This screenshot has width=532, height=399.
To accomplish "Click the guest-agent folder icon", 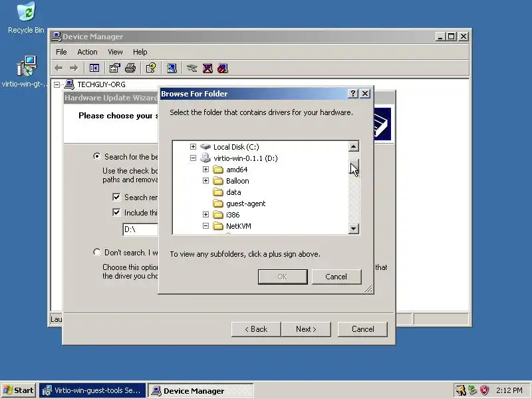I will click(x=218, y=203).
